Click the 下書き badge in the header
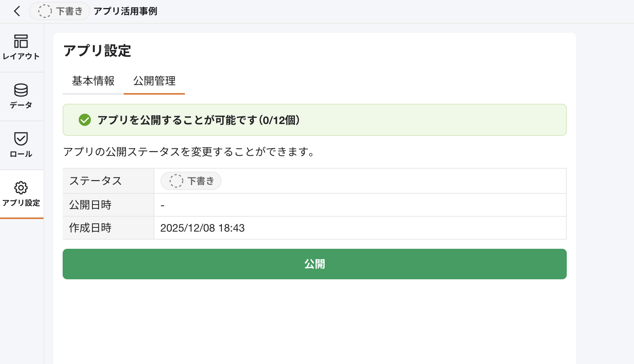The image size is (634, 364). click(59, 11)
